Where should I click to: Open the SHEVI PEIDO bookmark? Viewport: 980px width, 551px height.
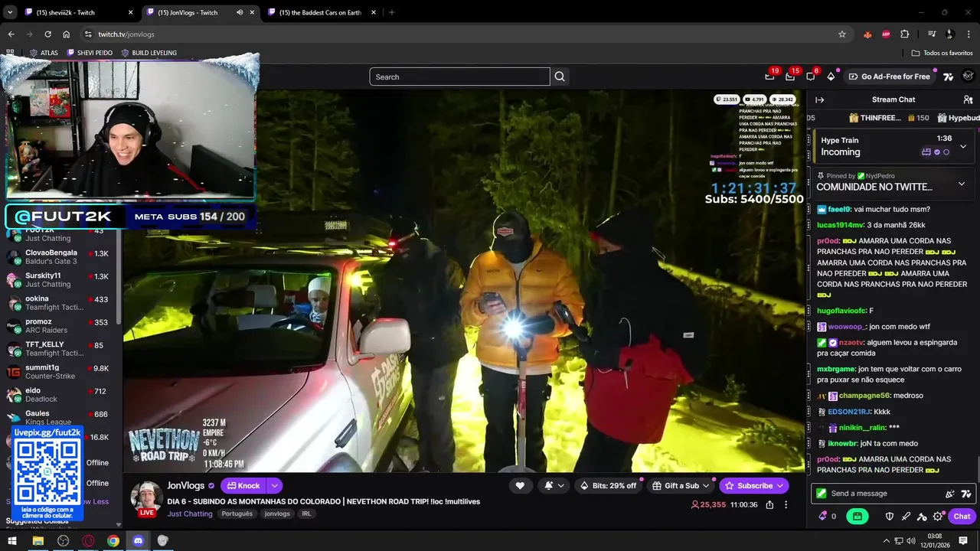tap(90, 53)
